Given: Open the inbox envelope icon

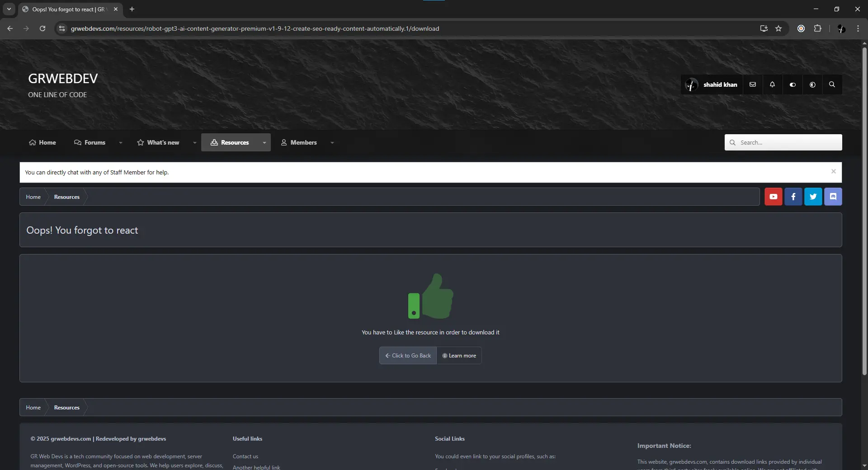Looking at the screenshot, I should pyautogui.click(x=753, y=85).
